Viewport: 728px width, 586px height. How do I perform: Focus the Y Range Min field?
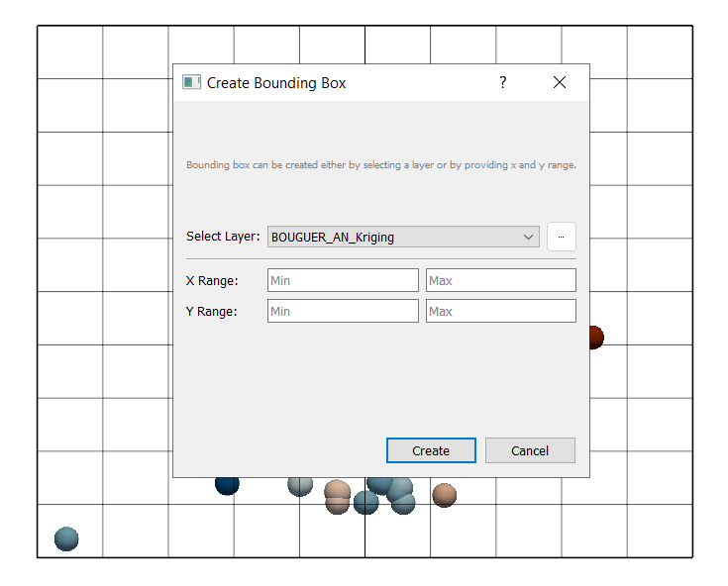[x=343, y=312]
